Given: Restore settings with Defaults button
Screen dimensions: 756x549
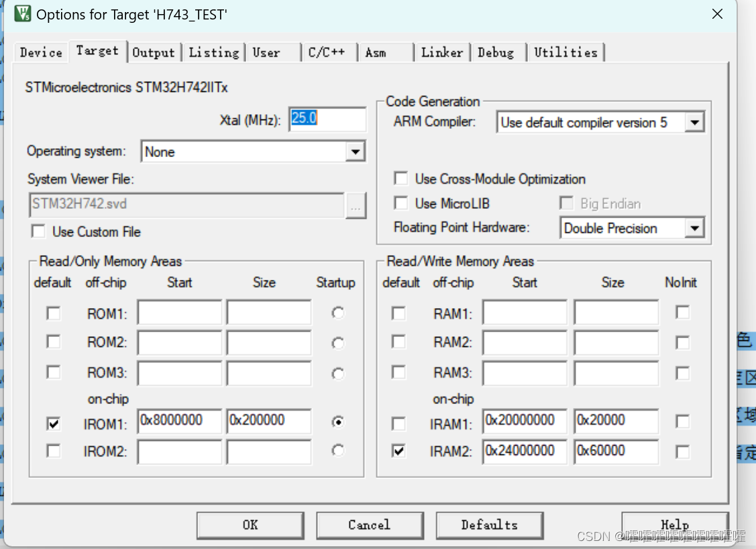Looking at the screenshot, I should click(490, 525).
